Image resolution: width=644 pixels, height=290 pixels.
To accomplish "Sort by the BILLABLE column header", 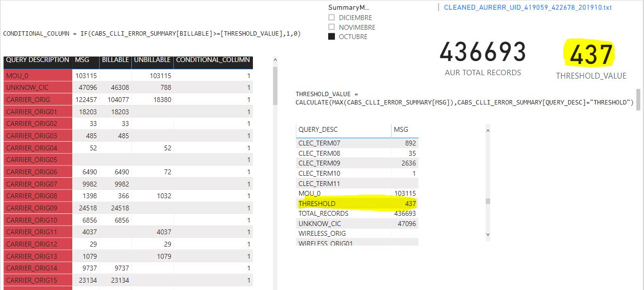I will [x=115, y=60].
